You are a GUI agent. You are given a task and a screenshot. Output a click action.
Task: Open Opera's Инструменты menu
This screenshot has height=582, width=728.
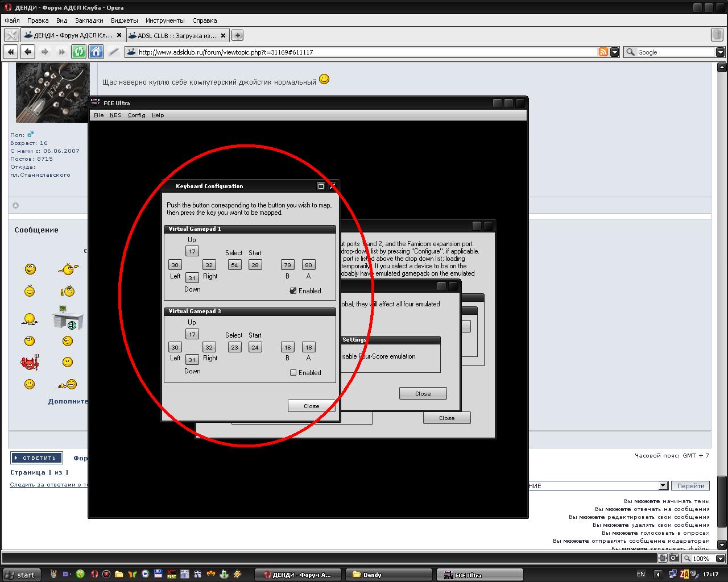coord(165,20)
